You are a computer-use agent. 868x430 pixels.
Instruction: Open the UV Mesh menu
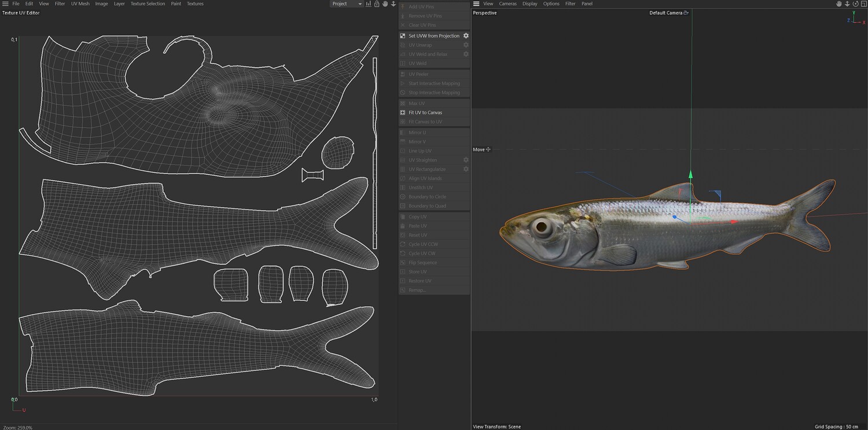pyautogui.click(x=80, y=4)
